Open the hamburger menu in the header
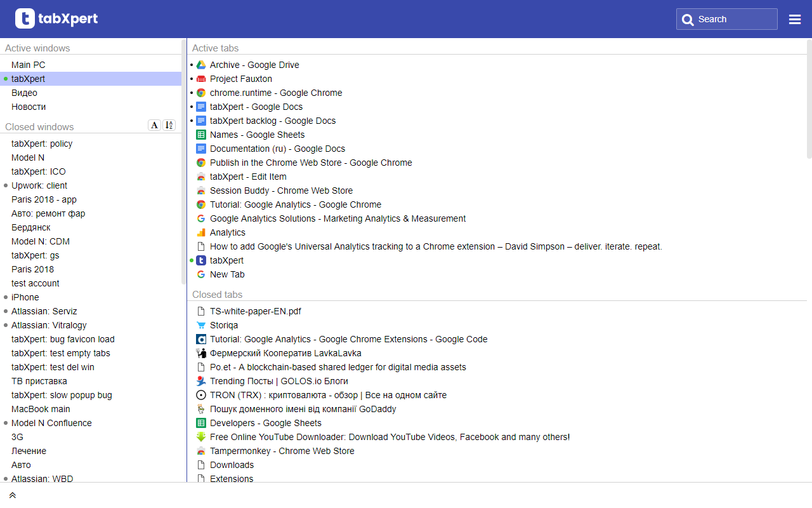 point(795,19)
